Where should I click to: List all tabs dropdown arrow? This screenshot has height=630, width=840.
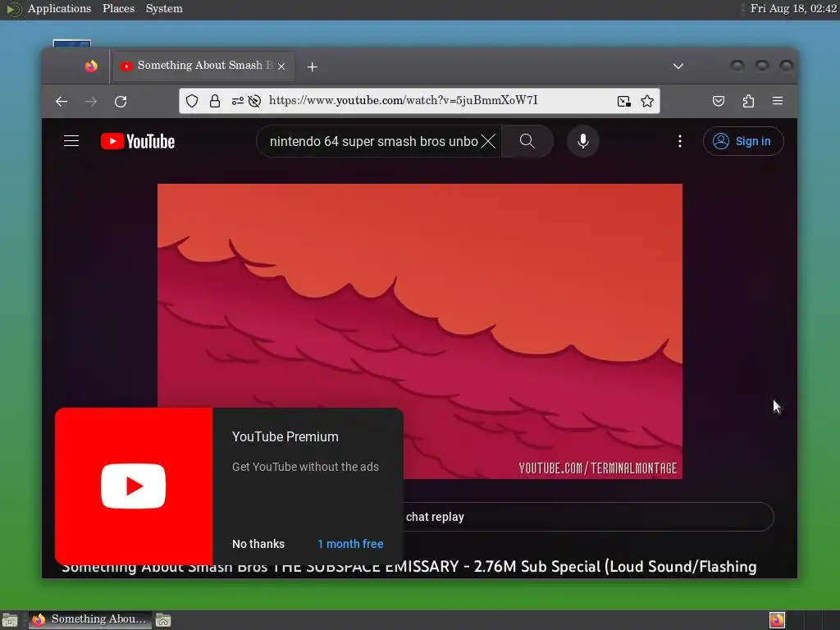click(x=678, y=66)
